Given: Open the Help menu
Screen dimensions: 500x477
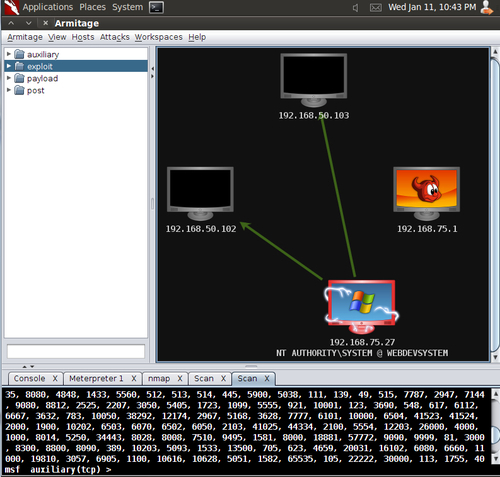Looking at the screenshot, I should (197, 37).
